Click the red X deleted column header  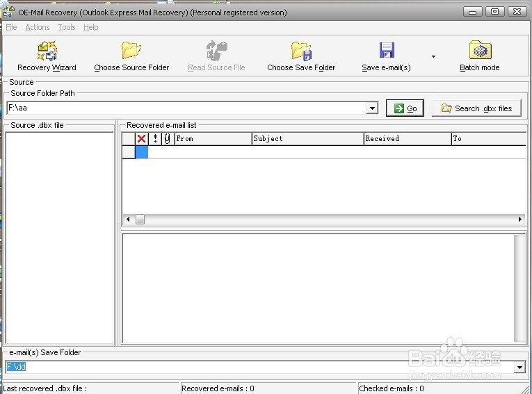pos(141,138)
